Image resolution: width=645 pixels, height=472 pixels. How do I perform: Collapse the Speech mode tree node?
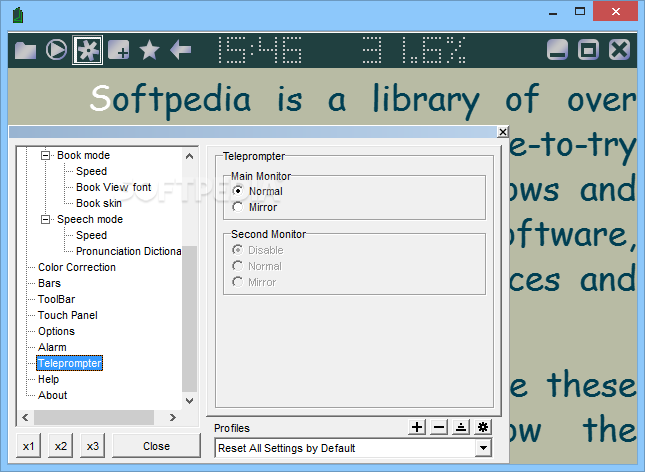pyautogui.click(x=45, y=219)
